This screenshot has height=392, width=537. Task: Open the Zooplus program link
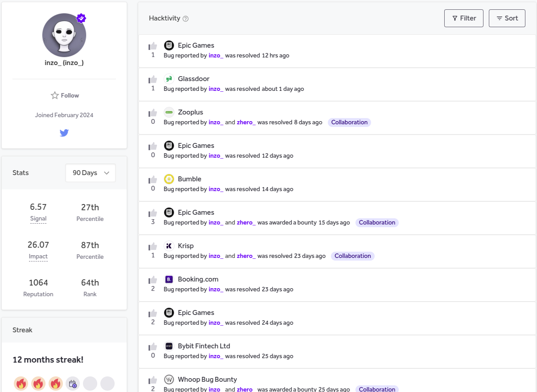(x=190, y=112)
